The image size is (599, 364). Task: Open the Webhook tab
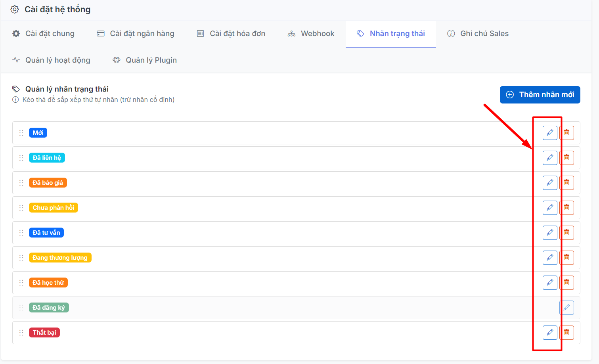(311, 34)
